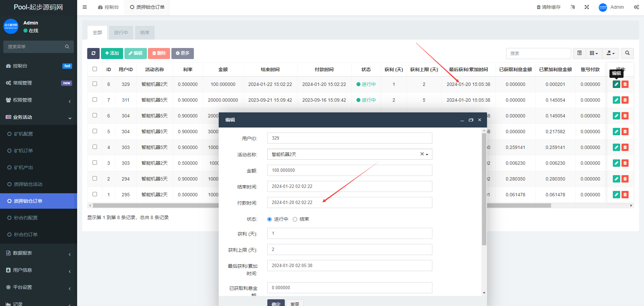Click red delete icon for order ID 7
This screenshot has height=306, width=644.
(625, 100)
